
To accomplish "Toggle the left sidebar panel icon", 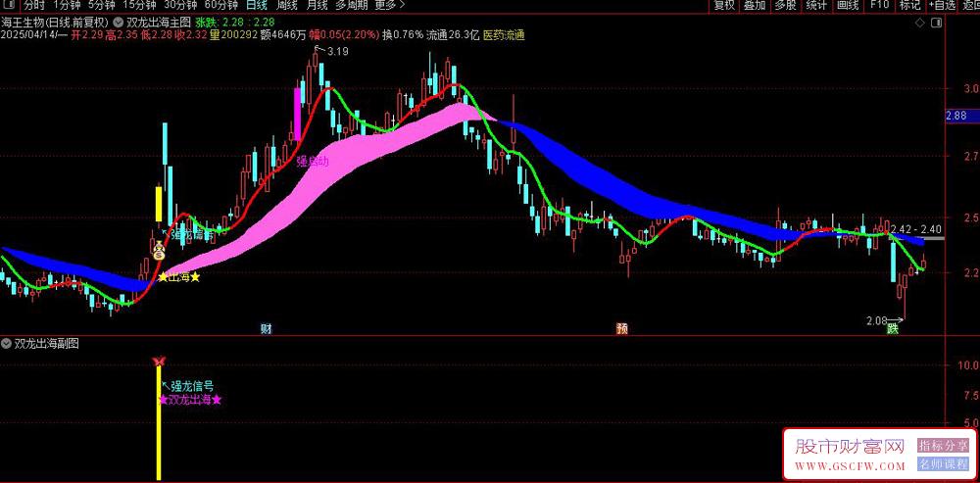I will tap(10, 6).
